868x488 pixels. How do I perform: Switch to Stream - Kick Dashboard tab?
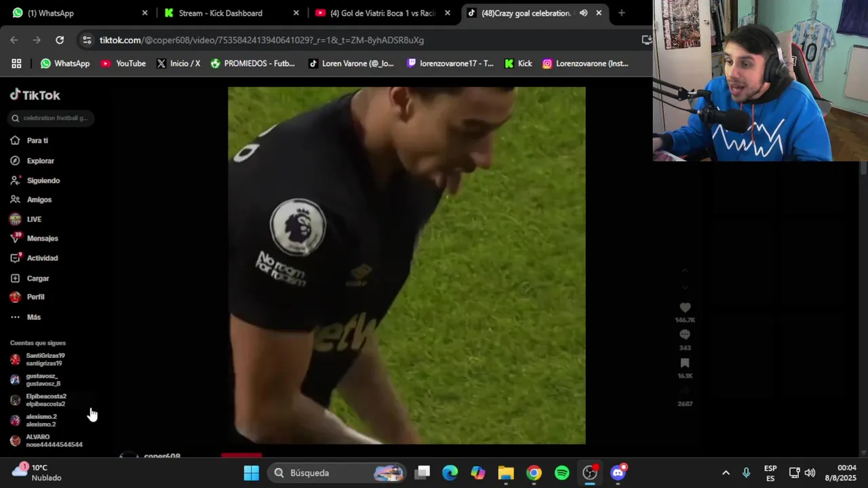[231, 13]
